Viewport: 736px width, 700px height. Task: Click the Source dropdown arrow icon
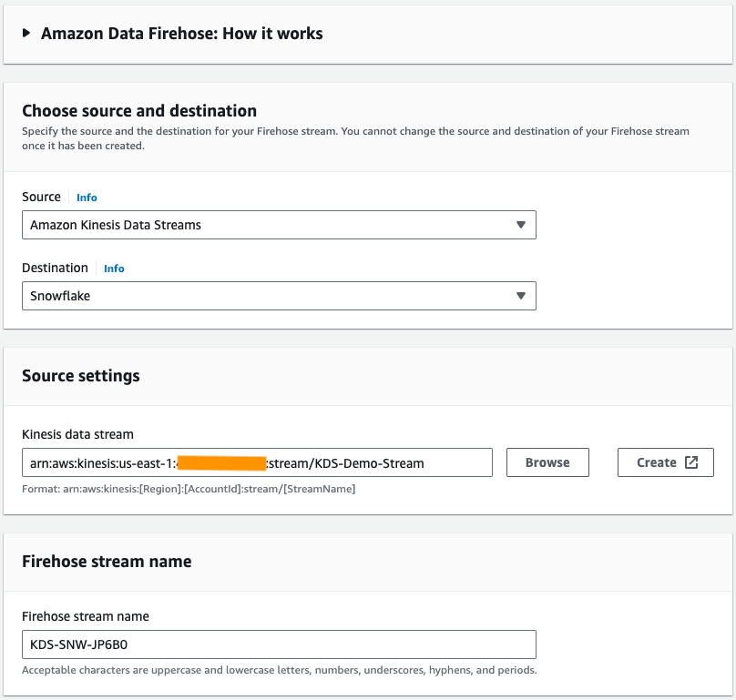pos(521,225)
